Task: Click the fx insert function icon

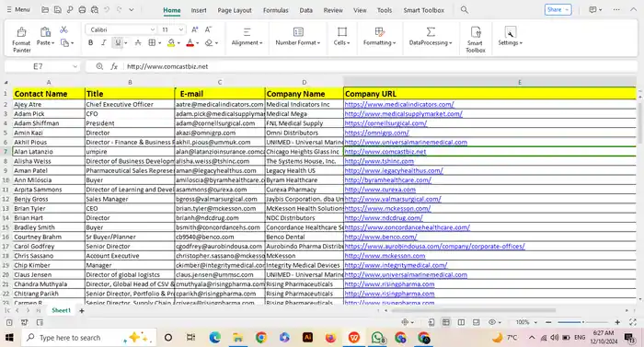Action: tap(114, 66)
